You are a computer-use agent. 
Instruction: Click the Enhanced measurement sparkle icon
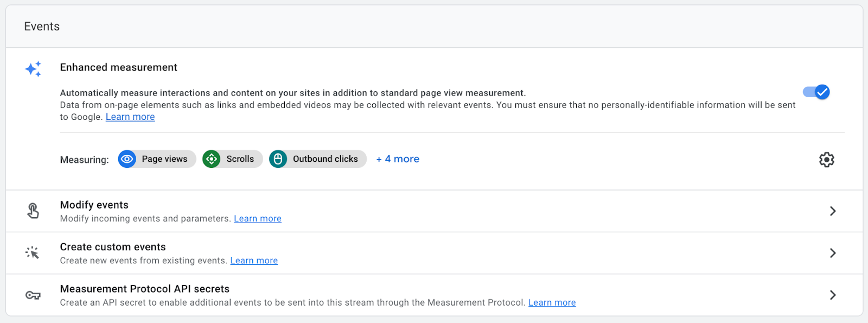[x=33, y=69]
